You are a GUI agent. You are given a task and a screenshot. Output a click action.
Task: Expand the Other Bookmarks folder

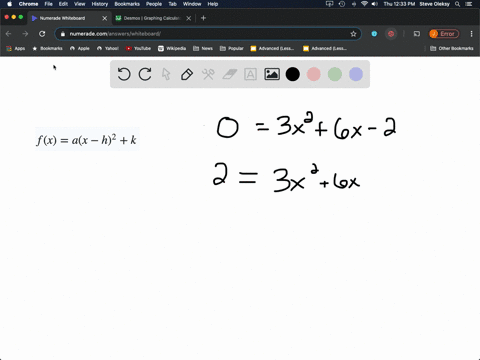coord(452,48)
